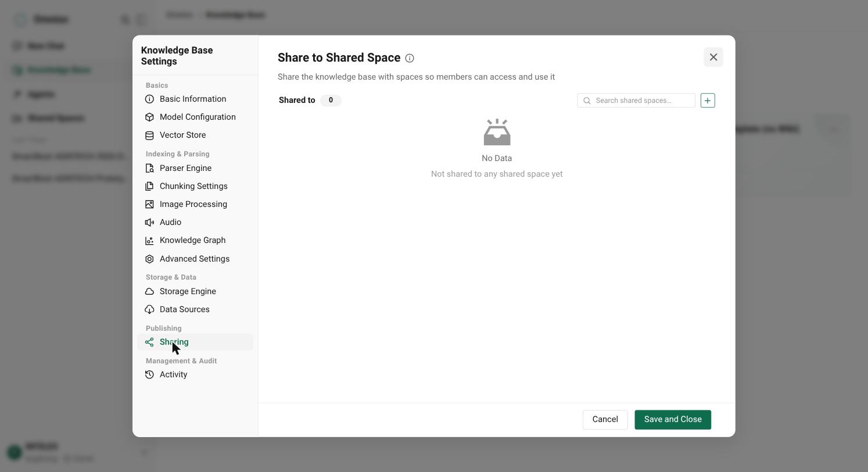
Task: Click the "Share to Shared Space" heading
Action: pyautogui.click(x=339, y=58)
